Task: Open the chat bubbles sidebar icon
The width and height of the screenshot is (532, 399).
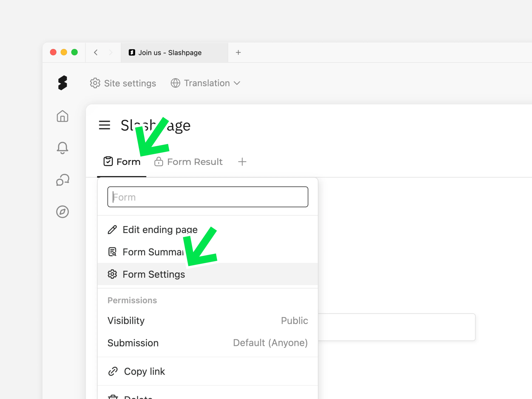Action: 63,180
